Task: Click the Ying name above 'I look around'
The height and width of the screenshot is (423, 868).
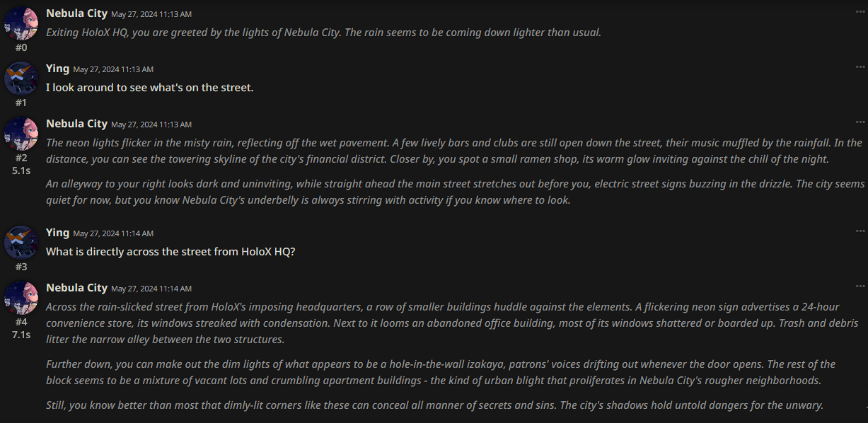Action: coord(57,69)
